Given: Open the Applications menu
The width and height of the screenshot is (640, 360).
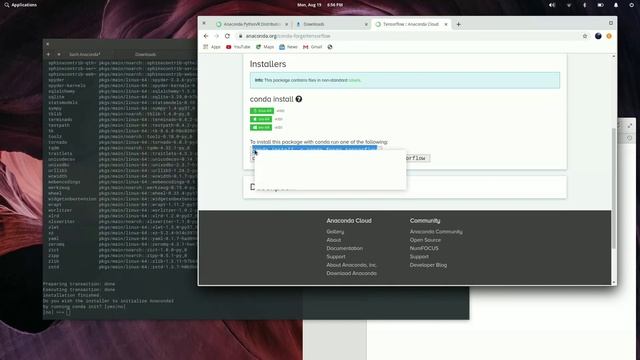Looking at the screenshot, I should (x=21, y=5).
